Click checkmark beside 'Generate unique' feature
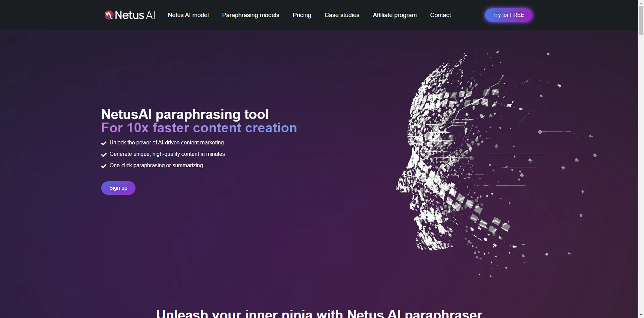 tap(104, 154)
